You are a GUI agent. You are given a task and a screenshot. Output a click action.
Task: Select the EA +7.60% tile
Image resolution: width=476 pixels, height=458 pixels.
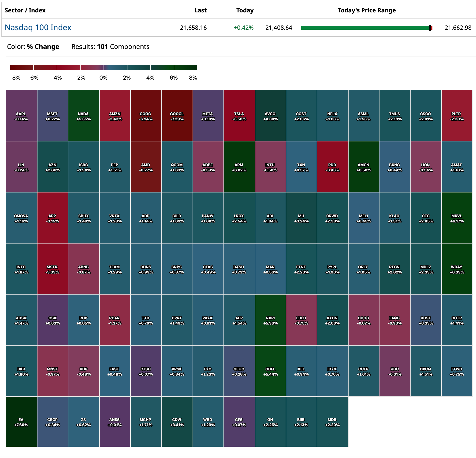point(21,422)
